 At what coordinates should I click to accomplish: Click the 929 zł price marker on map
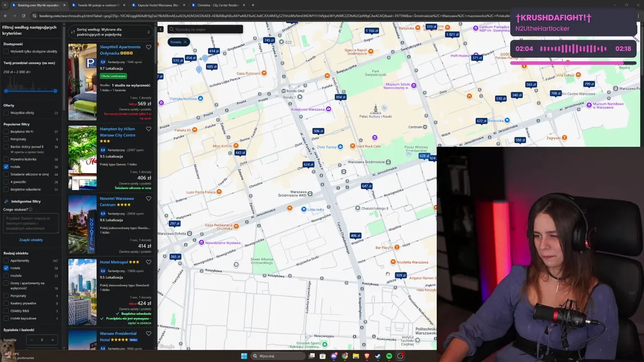click(x=400, y=275)
